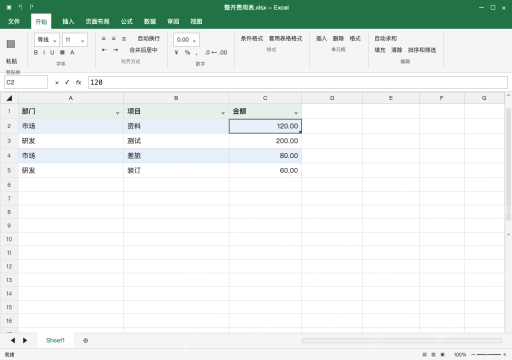Screen dimensions: 512x360
Task: Click the zoom slider in status bar
Action: [489, 355]
